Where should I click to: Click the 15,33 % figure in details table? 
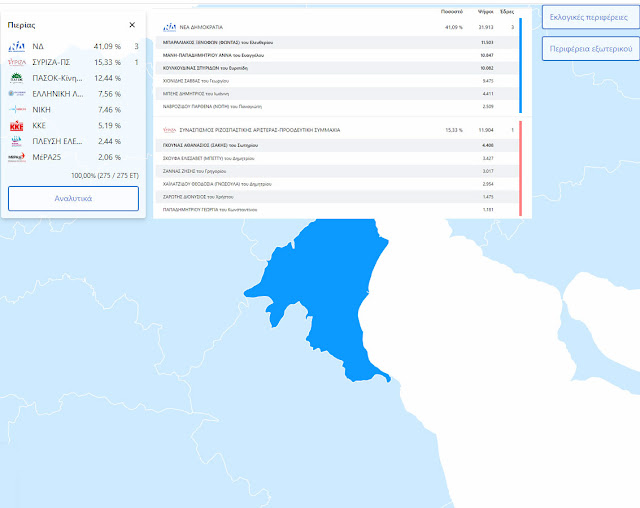click(x=454, y=130)
